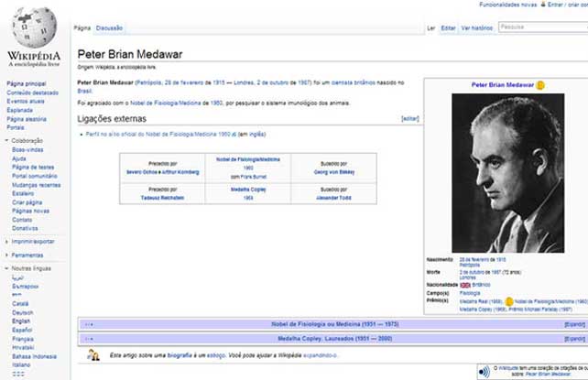This screenshot has height=380, width=588.
Task: Open Georg von Békésy successor link
Action: pos(334,172)
